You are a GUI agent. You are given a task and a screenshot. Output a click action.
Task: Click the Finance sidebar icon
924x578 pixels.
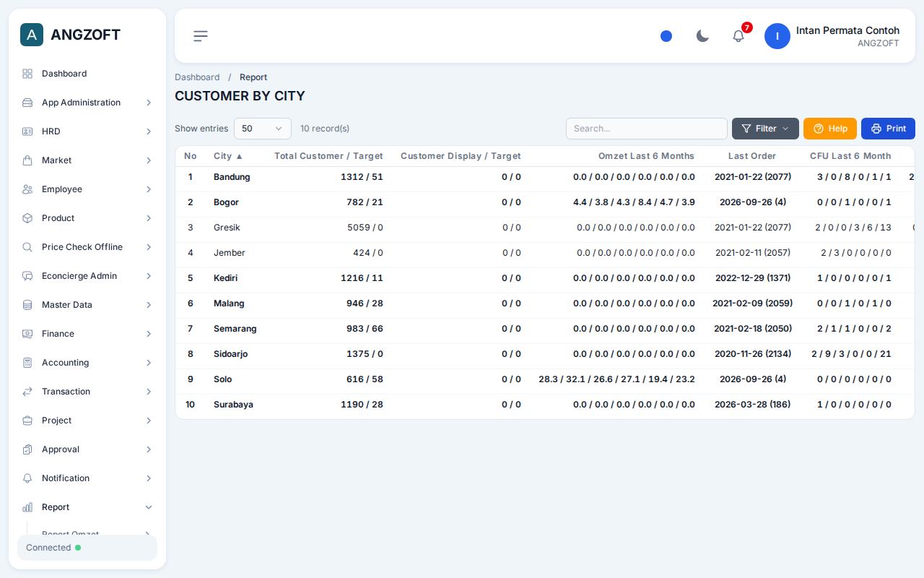(x=27, y=334)
